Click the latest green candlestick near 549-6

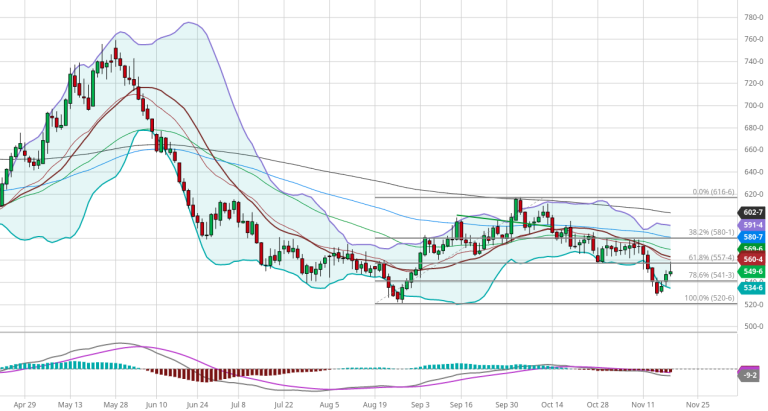point(671,273)
